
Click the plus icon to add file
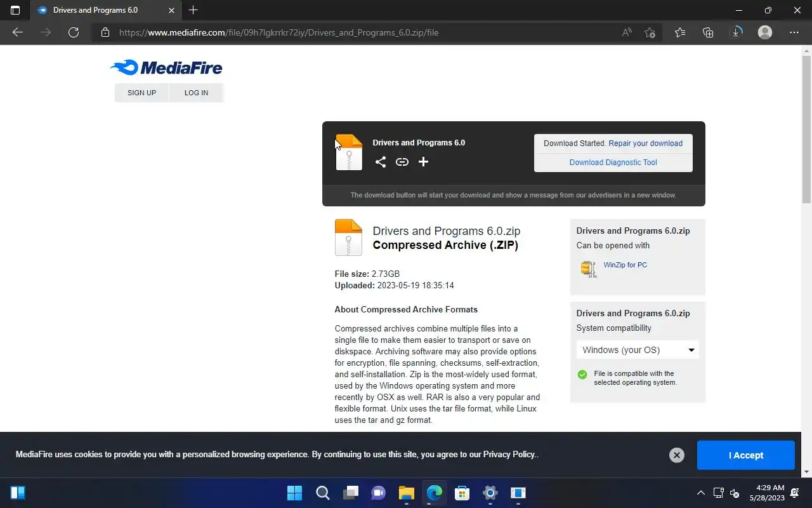pos(423,162)
